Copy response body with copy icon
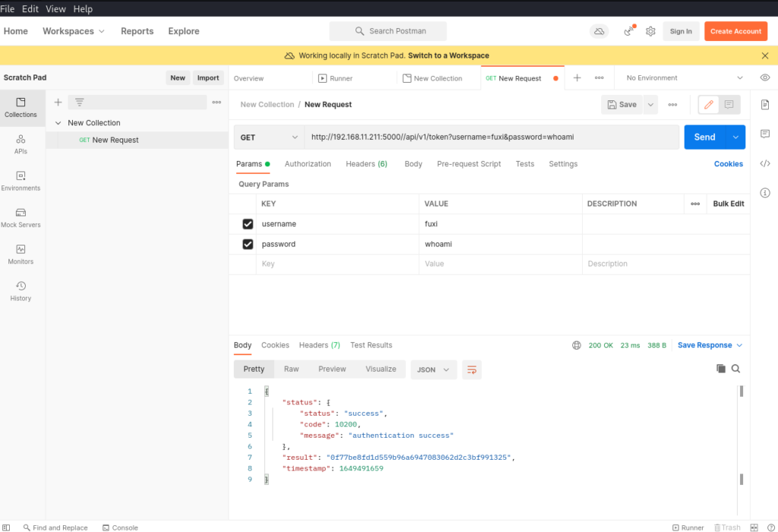This screenshot has height=532, width=778. [721, 369]
